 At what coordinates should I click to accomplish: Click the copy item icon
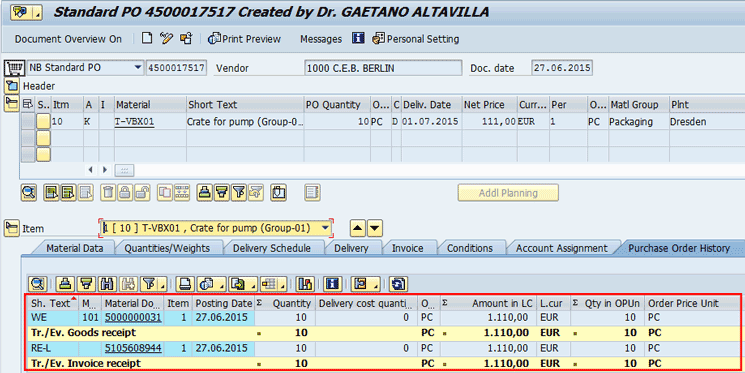point(165,192)
